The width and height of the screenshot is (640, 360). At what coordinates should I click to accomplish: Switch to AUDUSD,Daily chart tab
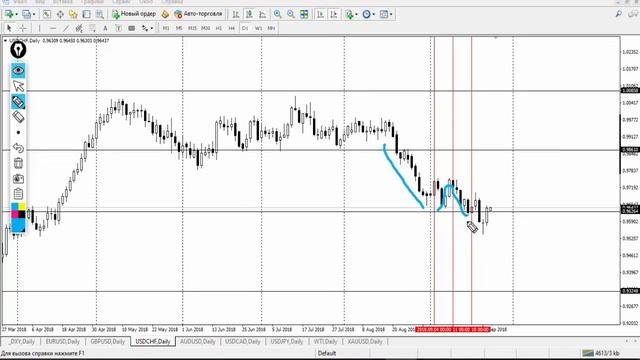pyautogui.click(x=198, y=341)
